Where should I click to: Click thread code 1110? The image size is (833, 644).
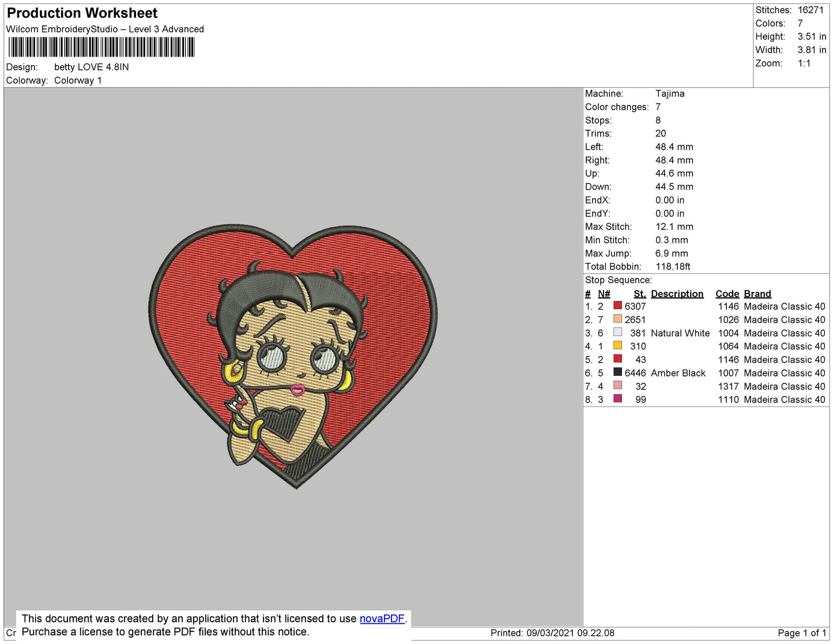[728, 400]
